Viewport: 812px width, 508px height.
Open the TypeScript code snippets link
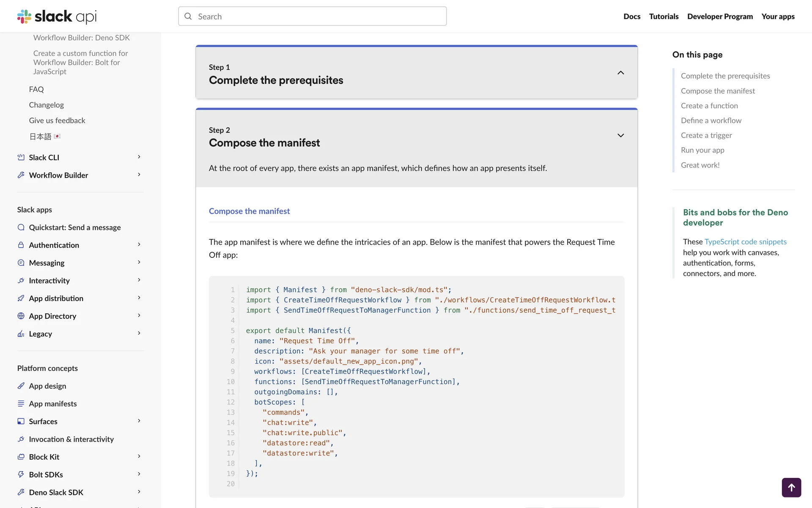pos(745,242)
